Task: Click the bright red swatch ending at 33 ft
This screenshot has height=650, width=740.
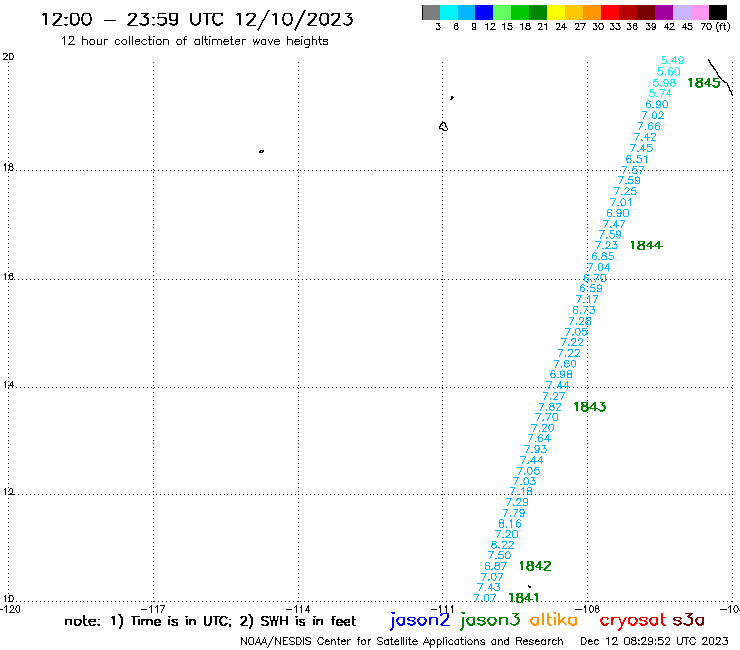Action: pos(610,12)
